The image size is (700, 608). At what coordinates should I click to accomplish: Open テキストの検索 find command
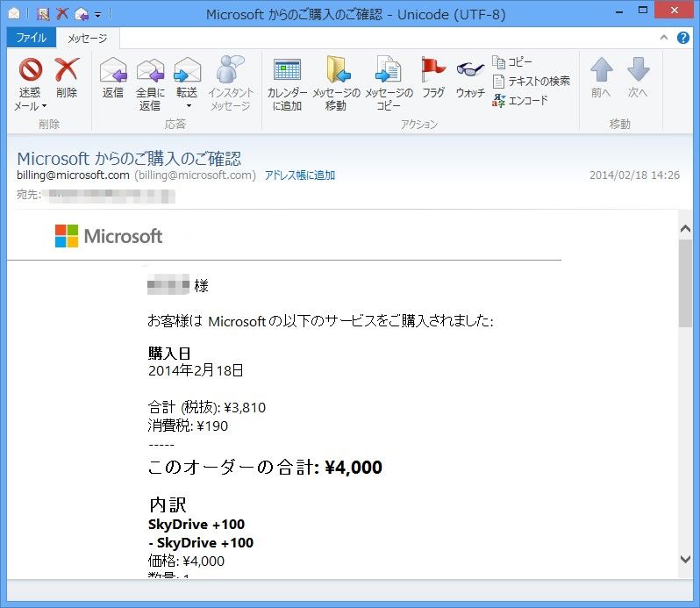(532, 82)
